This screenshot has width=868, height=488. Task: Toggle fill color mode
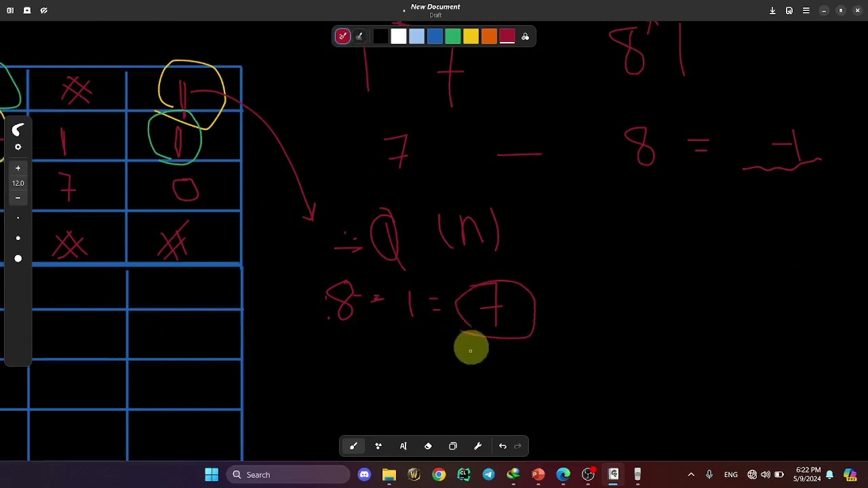pyautogui.click(x=359, y=37)
